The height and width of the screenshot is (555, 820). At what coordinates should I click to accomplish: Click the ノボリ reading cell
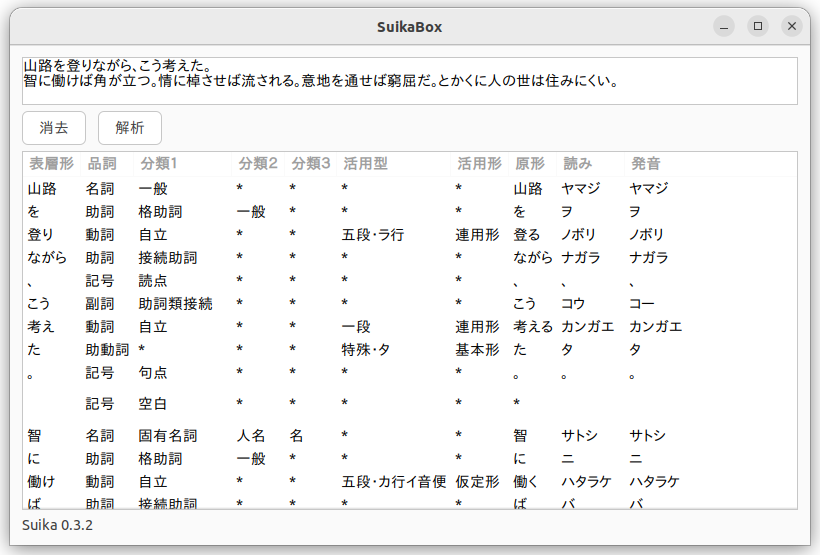(578, 235)
